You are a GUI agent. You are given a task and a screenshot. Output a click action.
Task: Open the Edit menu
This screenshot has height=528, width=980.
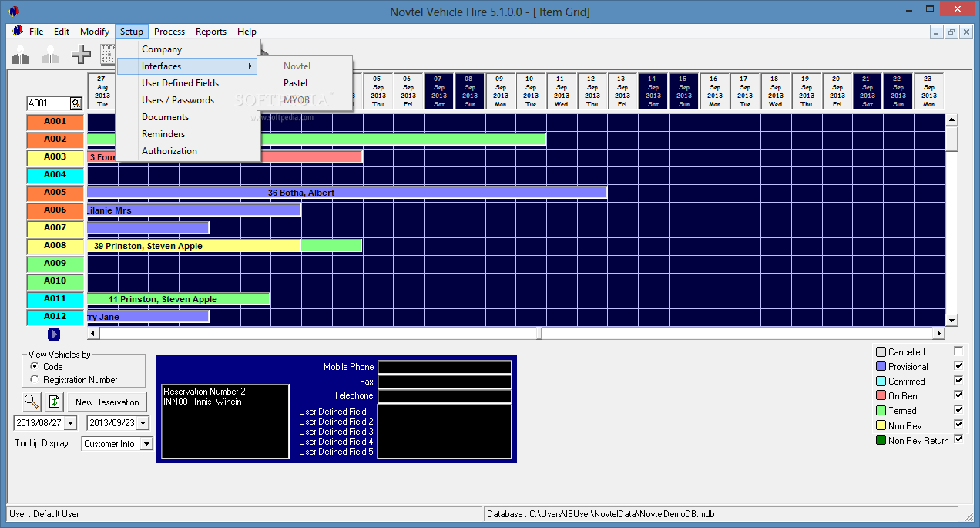[62, 32]
